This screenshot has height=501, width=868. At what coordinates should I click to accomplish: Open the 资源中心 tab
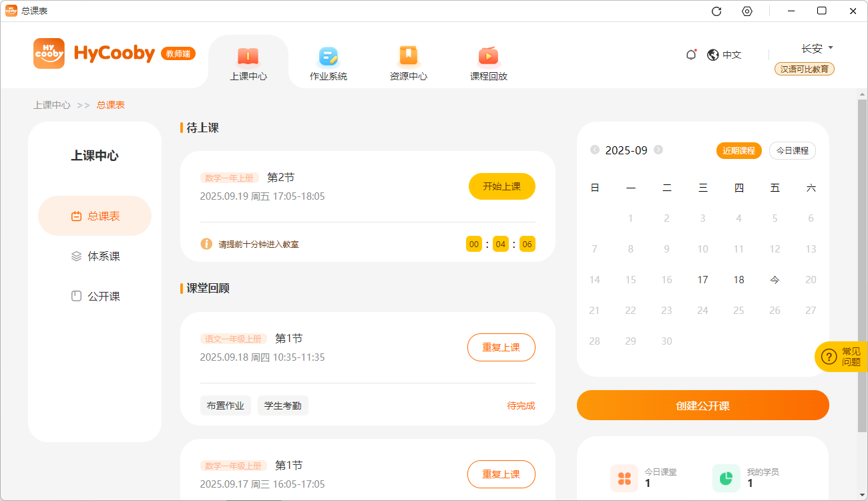pyautogui.click(x=409, y=63)
